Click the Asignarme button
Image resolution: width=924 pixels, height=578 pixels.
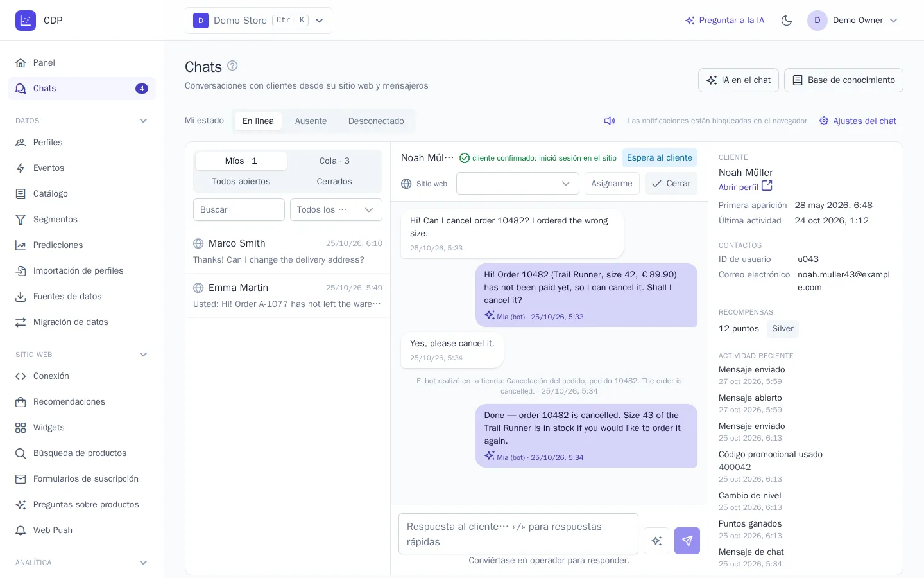pos(612,184)
